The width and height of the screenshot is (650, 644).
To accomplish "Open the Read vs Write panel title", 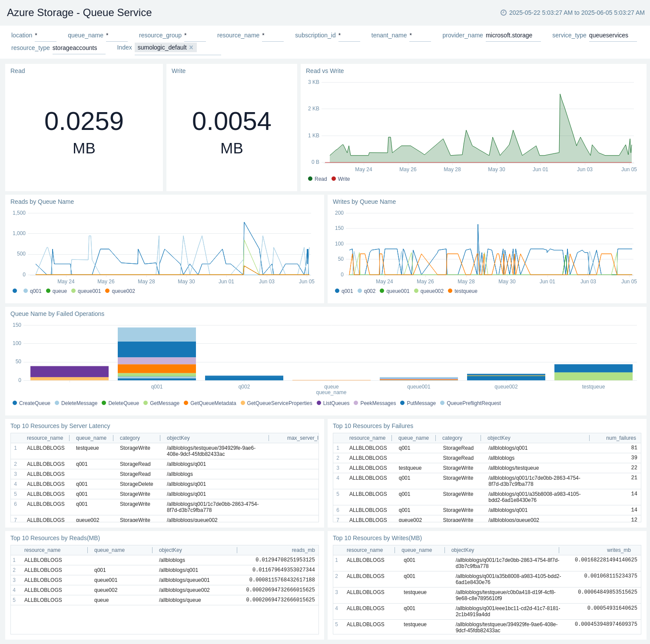I will click(325, 71).
